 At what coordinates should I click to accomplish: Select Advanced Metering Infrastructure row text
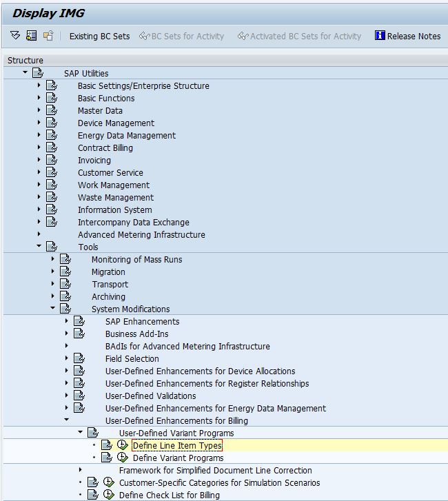point(141,234)
